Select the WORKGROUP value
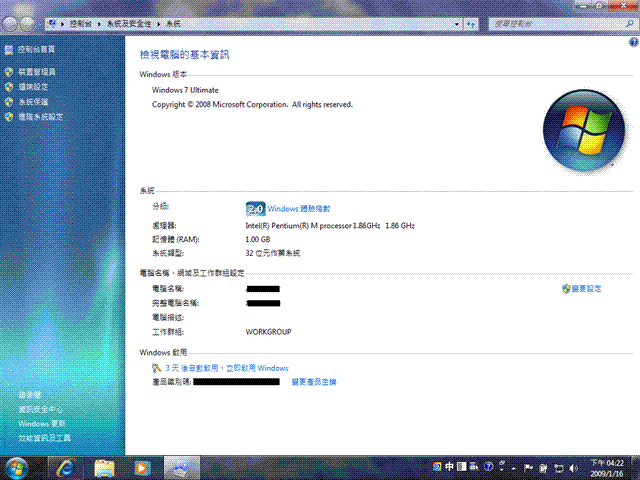The image size is (640, 480). [268, 332]
